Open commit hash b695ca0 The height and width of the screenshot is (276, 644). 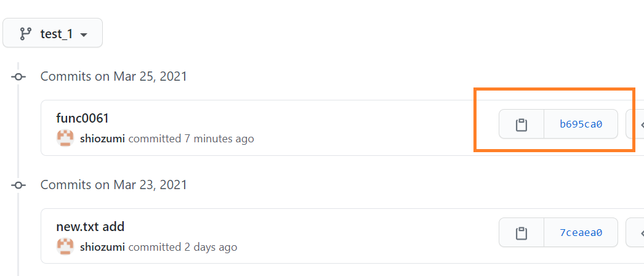(581, 124)
